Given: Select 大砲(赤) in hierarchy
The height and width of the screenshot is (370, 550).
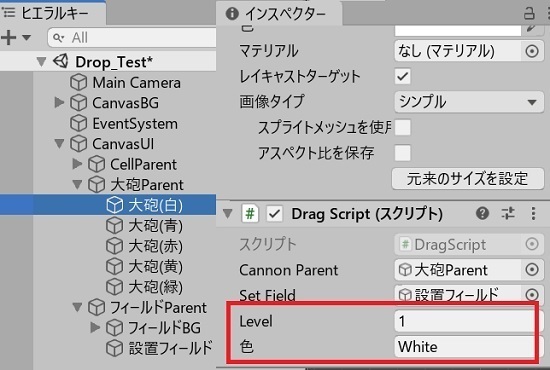Looking at the screenshot, I should coord(155,246).
